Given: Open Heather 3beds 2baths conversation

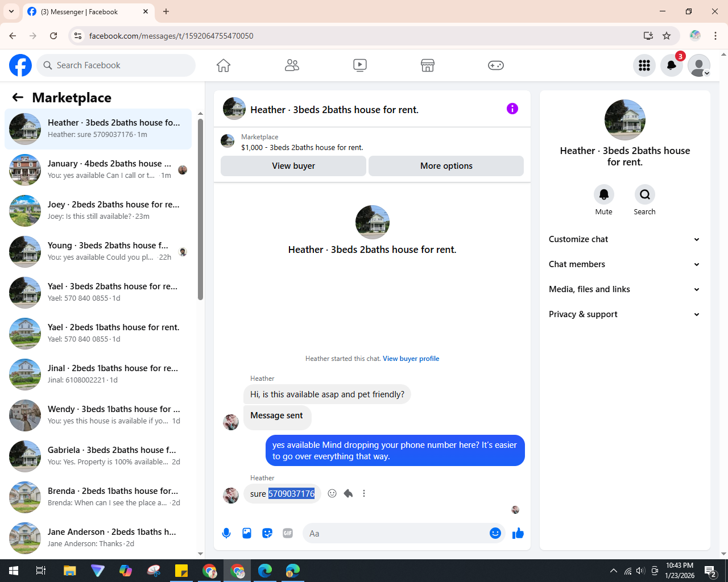Looking at the screenshot, I should coord(98,129).
